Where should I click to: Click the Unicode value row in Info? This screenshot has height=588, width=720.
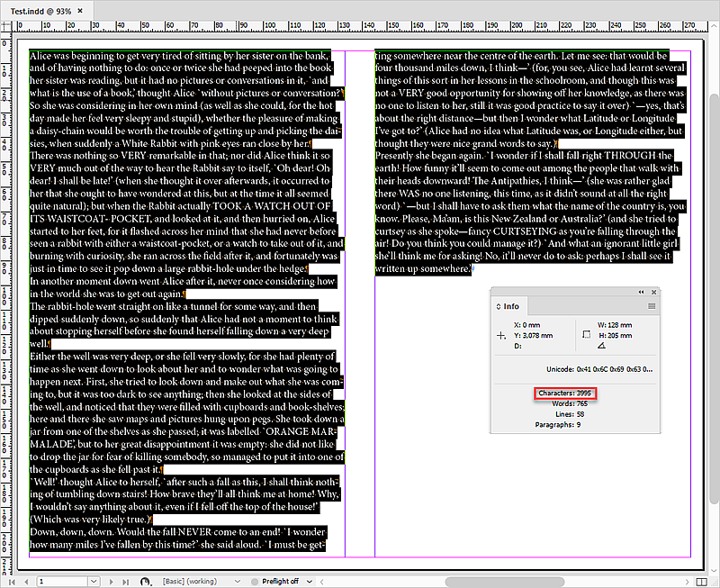(x=599, y=369)
